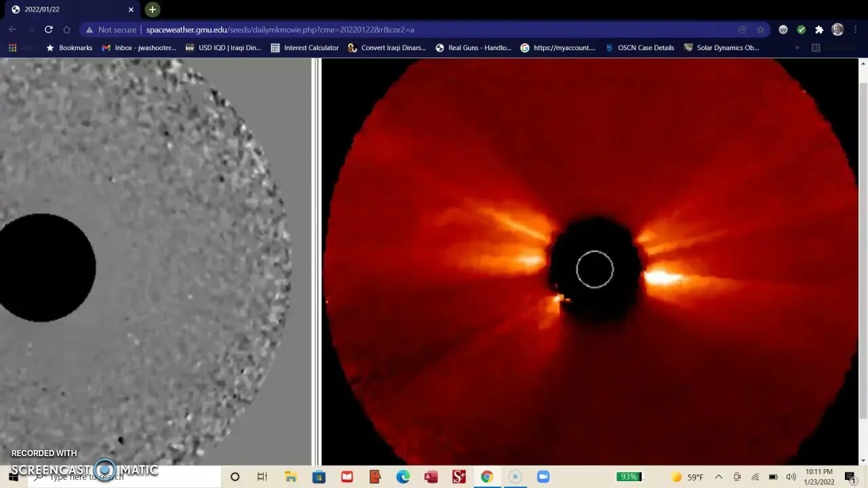
Task: Open the battery status tray icon
Action: [773, 476]
